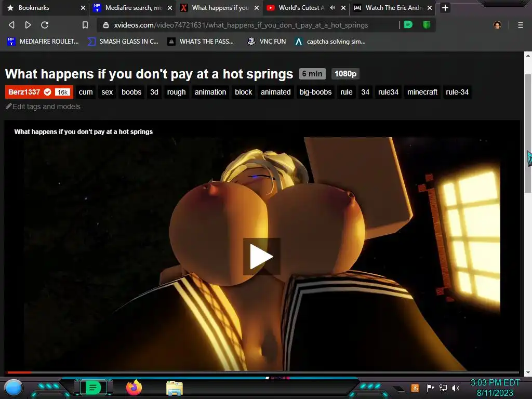532x399 pixels.
Task: Open the profile avatar menu
Action: coord(497,25)
